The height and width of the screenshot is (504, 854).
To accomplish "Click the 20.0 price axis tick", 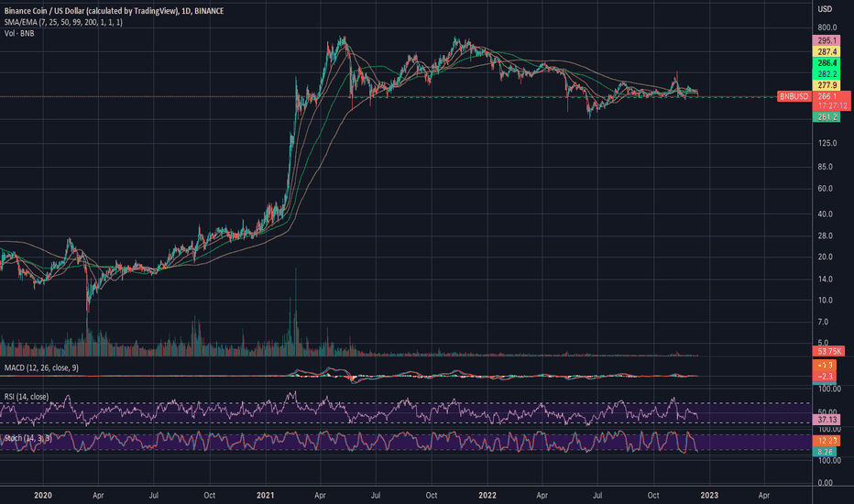I will pos(825,257).
